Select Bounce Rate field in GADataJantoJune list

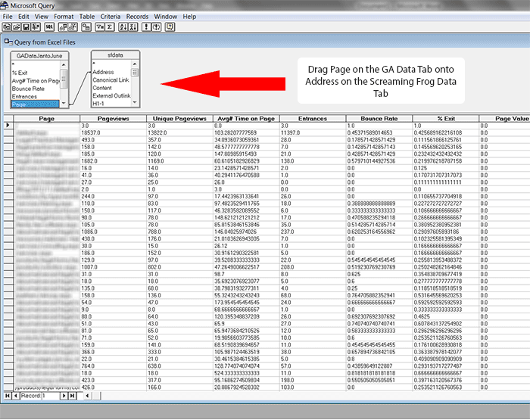coord(27,89)
